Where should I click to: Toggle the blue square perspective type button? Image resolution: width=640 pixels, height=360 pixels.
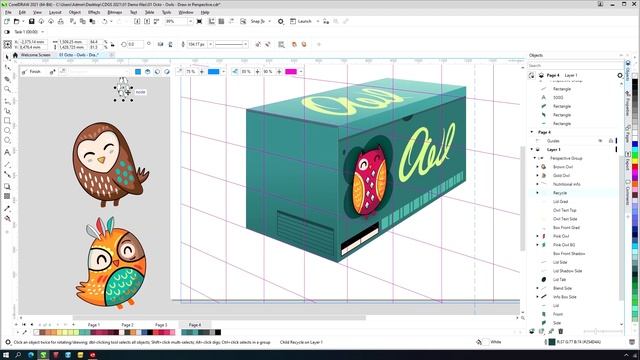pyautogui.click(x=138, y=72)
